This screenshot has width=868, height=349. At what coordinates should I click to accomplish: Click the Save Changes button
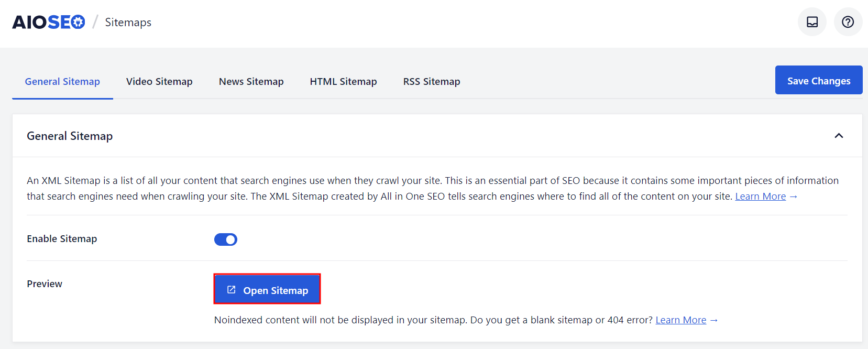coord(818,80)
